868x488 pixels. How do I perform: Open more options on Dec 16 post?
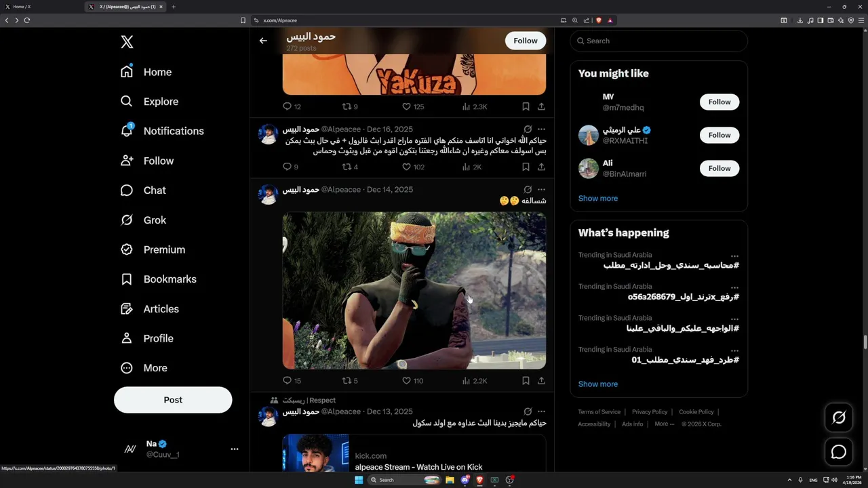coord(541,129)
